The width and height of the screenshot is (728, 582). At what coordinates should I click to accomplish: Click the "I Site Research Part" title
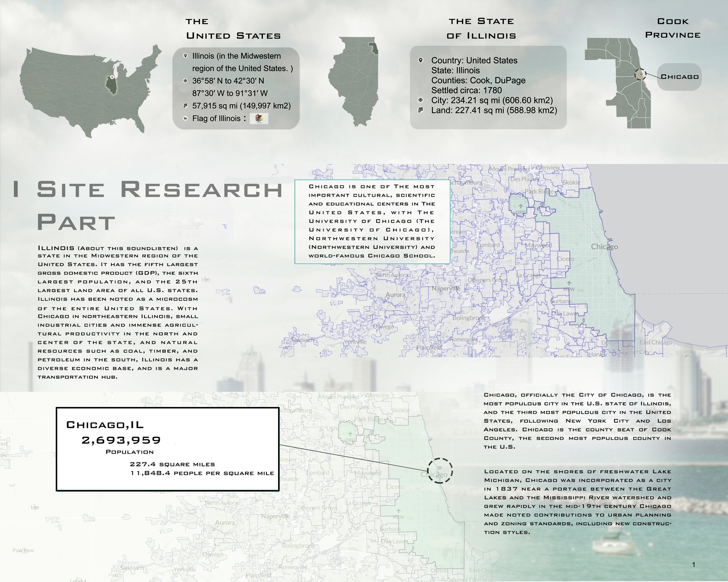[x=147, y=205]
